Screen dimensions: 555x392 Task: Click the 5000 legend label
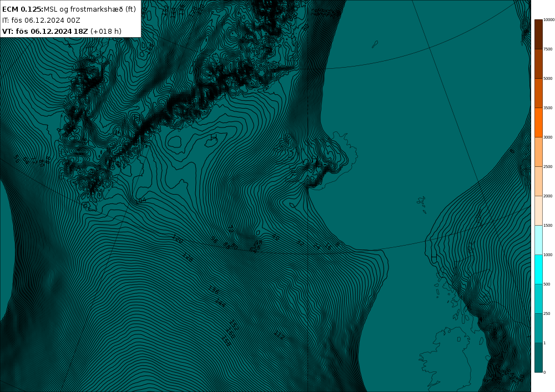pos(548,79)
